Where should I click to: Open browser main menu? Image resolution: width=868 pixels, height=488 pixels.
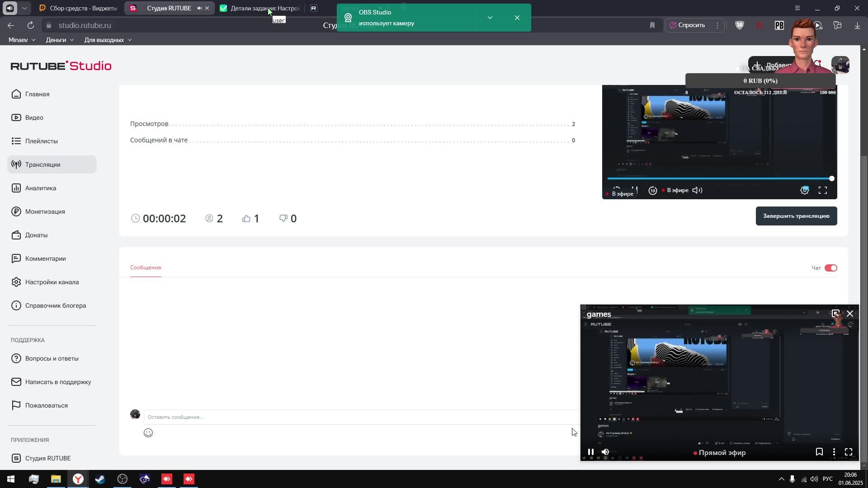[x=797, y=8]
